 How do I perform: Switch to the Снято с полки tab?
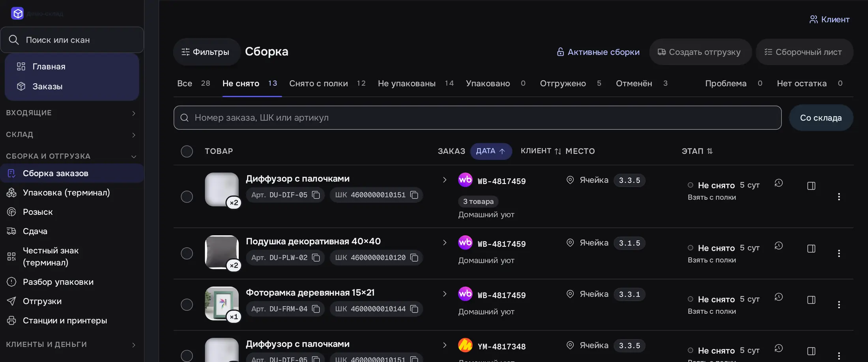click(327, 84)
